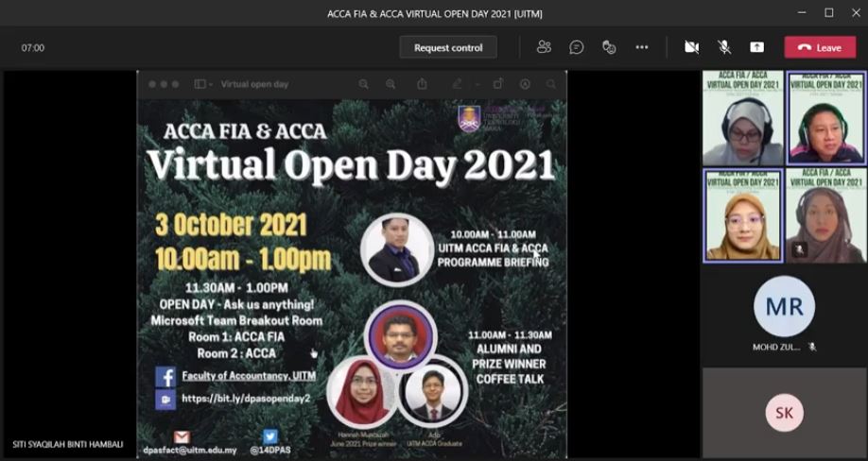The height and width of the screenshot is (461, 868).
Task: Leave the meeting with the red button
Action: (x=820, y=47)
